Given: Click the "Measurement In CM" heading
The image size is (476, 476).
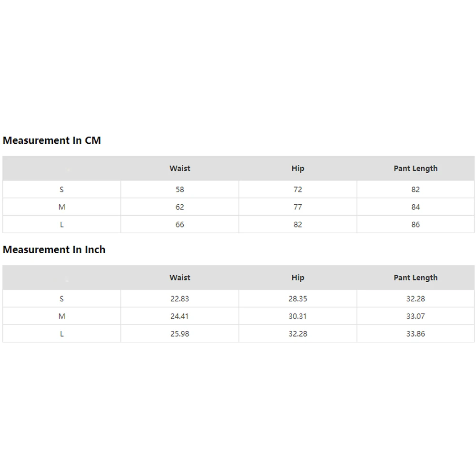Looking at the screenshot, I should pyautogui.click(x=52, y=140).
